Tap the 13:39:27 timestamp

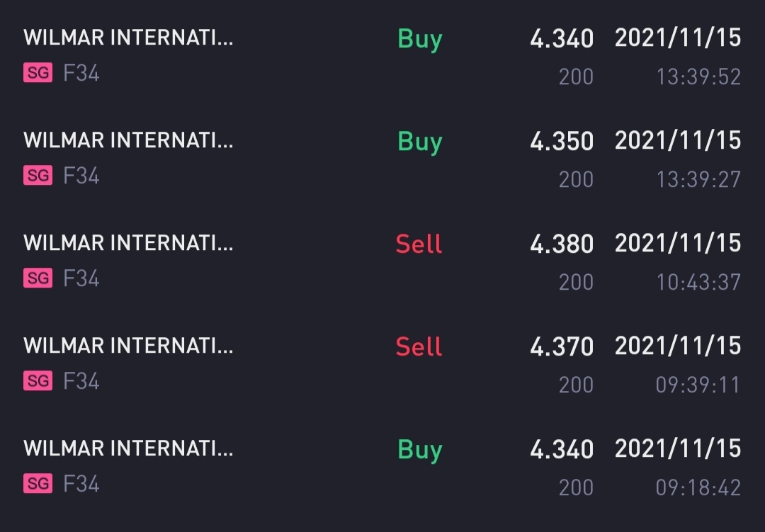(x=698, y=180)
